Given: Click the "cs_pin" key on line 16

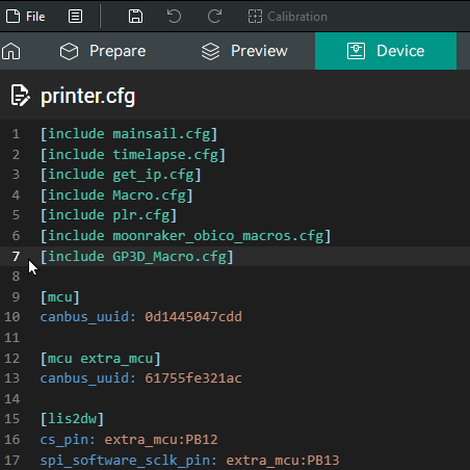Looking at the screenshot, I should click(64, 440).
